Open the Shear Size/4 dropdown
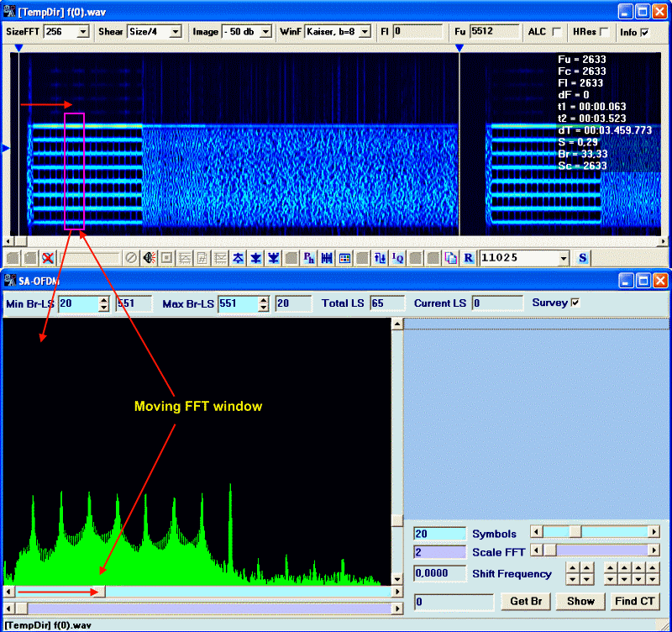 (x=175, y=32)
